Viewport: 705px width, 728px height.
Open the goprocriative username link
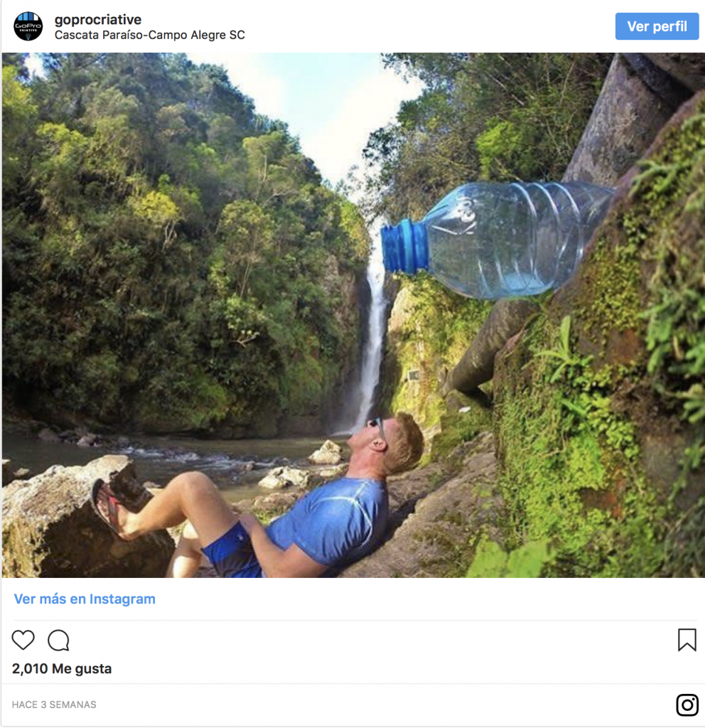98,19
